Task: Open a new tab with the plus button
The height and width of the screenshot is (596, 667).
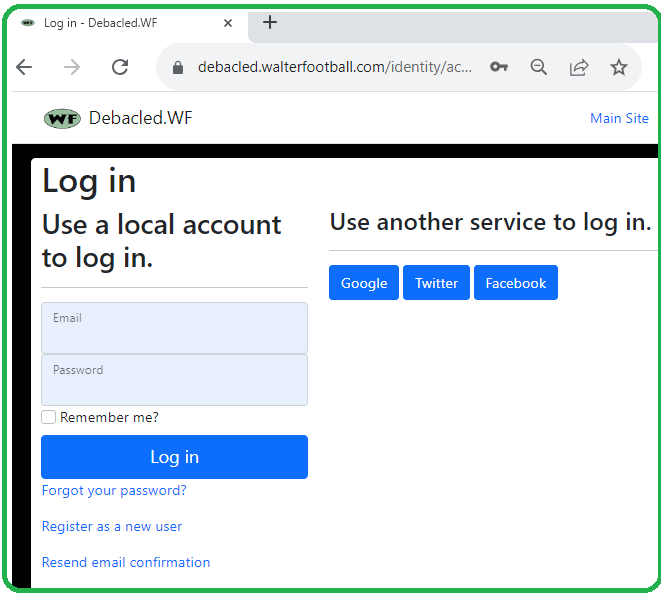Action: pyautogui.click(x=270, y=22)
